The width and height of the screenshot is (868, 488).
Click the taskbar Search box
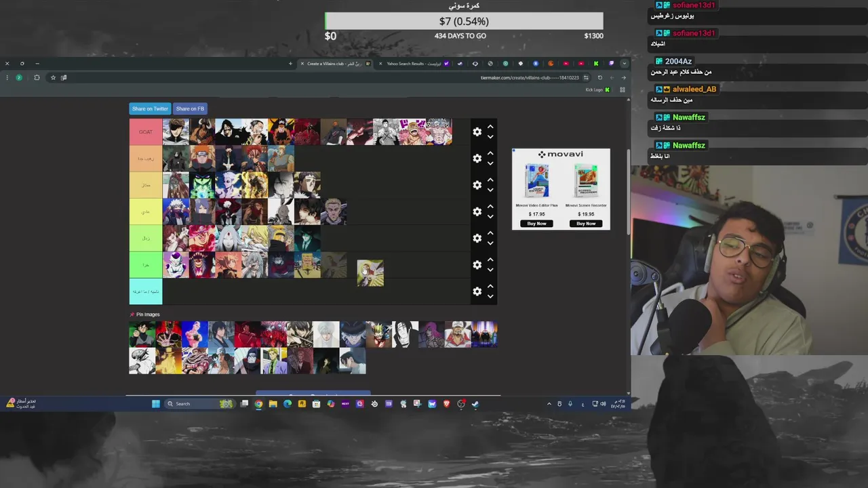point(199,404)
